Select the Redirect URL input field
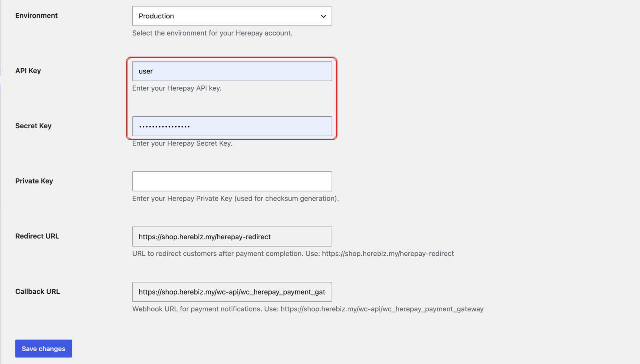Image resolution: width=640 pixels, height=364 pixels. click(x=232, y=237)
